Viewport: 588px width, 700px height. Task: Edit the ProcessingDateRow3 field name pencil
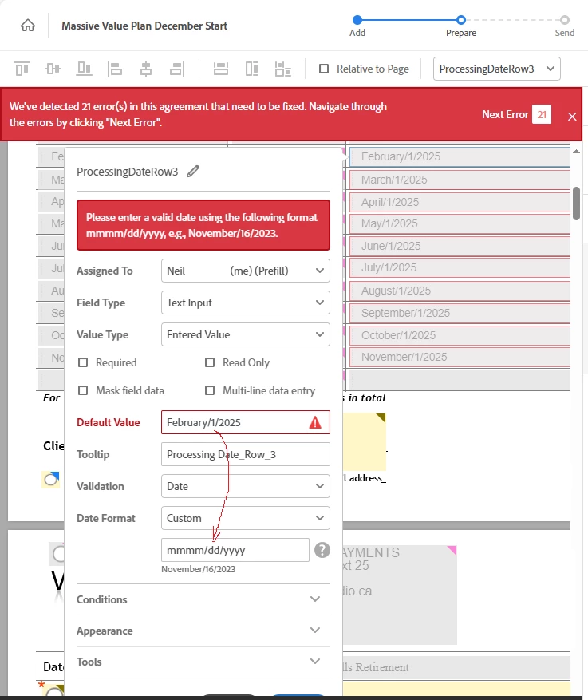click(193, 172)
